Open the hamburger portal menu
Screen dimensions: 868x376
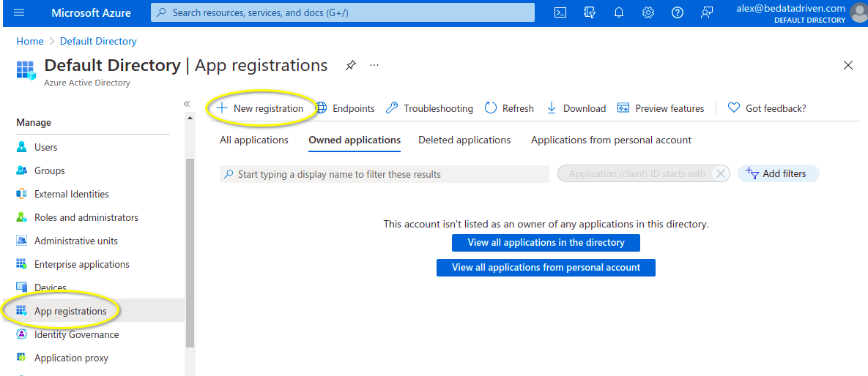pyautogui.click(x=19, y=12)
